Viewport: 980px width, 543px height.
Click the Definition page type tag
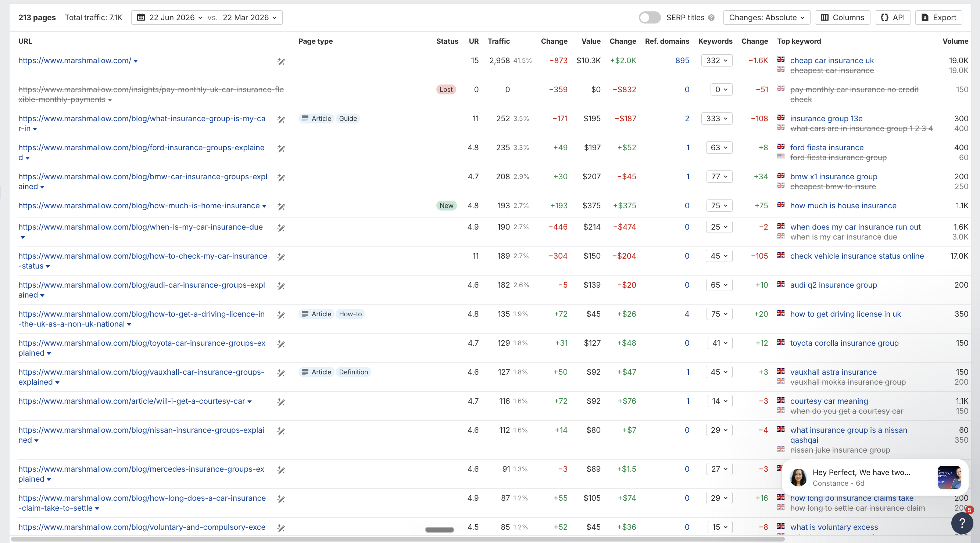point(353,372)
